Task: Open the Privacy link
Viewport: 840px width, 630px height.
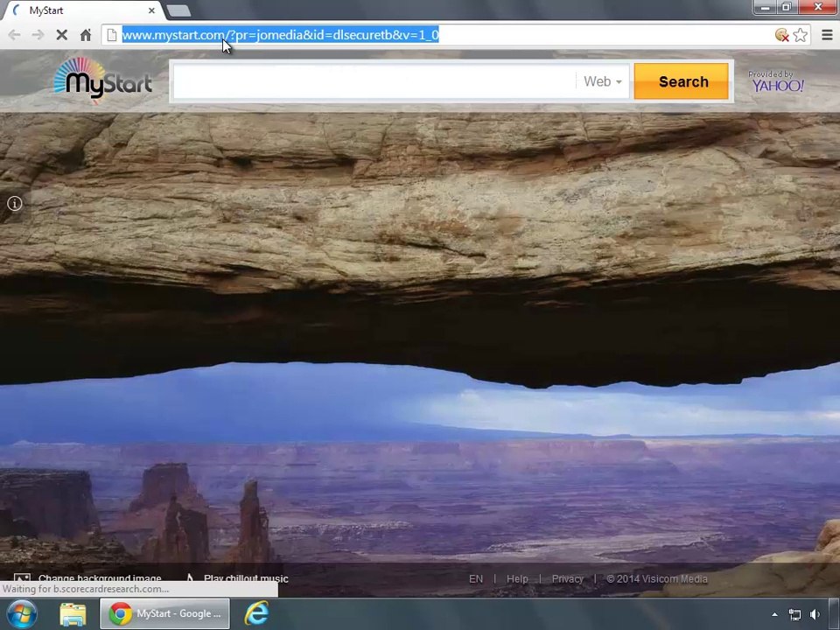Action: [x=567, y=579]
